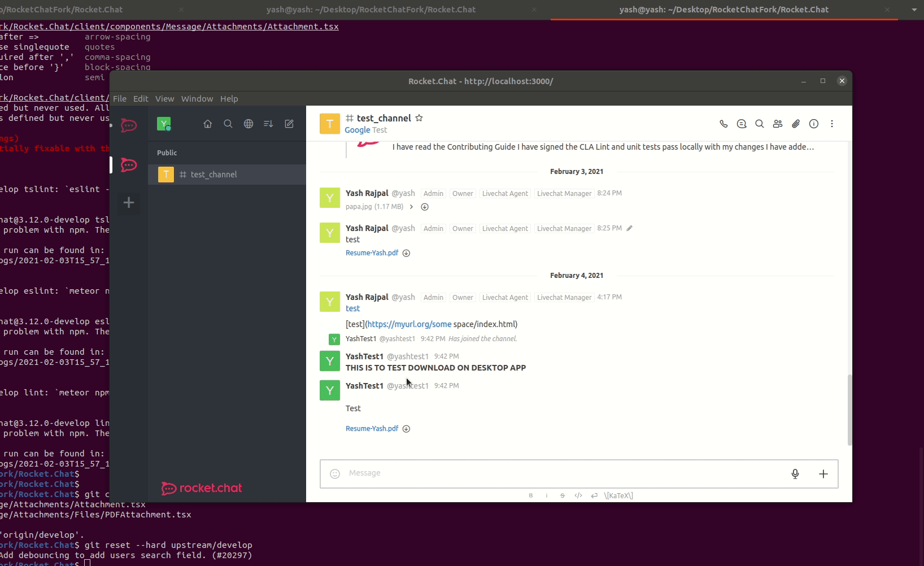Insert KaTeX formatting

[618, 495]
